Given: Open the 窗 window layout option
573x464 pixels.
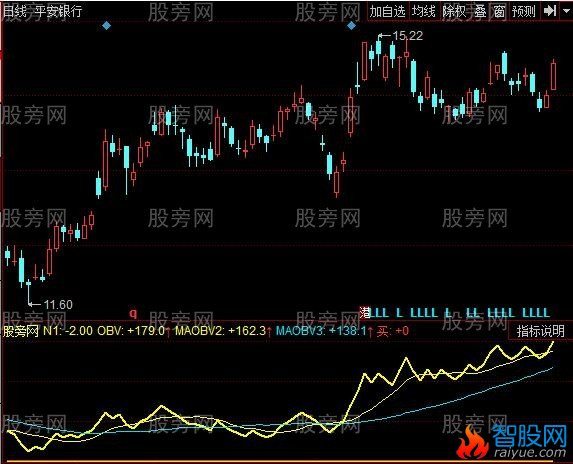Looking at the screenshot, I should point(499,11).
